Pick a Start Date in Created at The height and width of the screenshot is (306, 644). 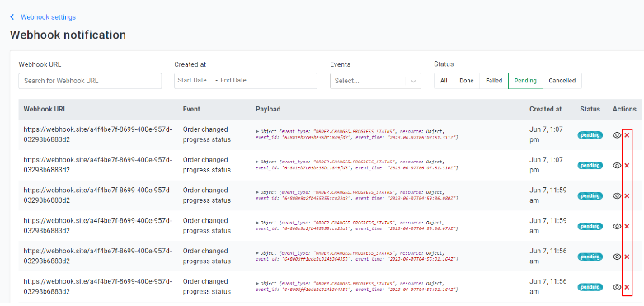pos(192,81)
